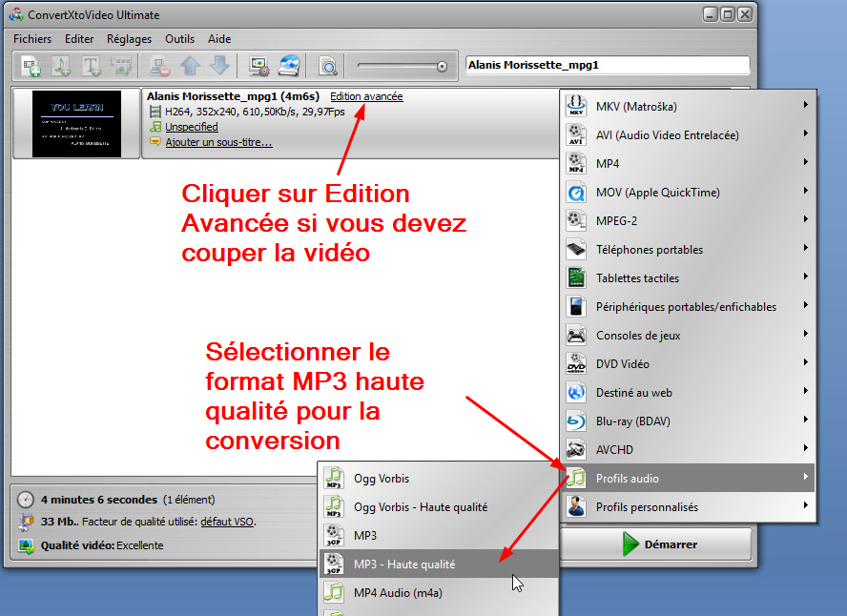Open the Outils menu
This screenshot has height=616, width=847.
click(180, 39)
